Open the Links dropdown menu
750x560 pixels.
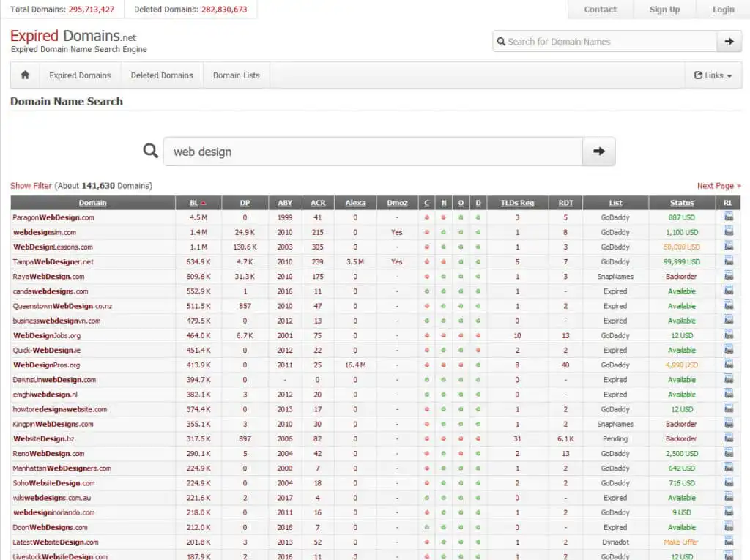(713, 75)
